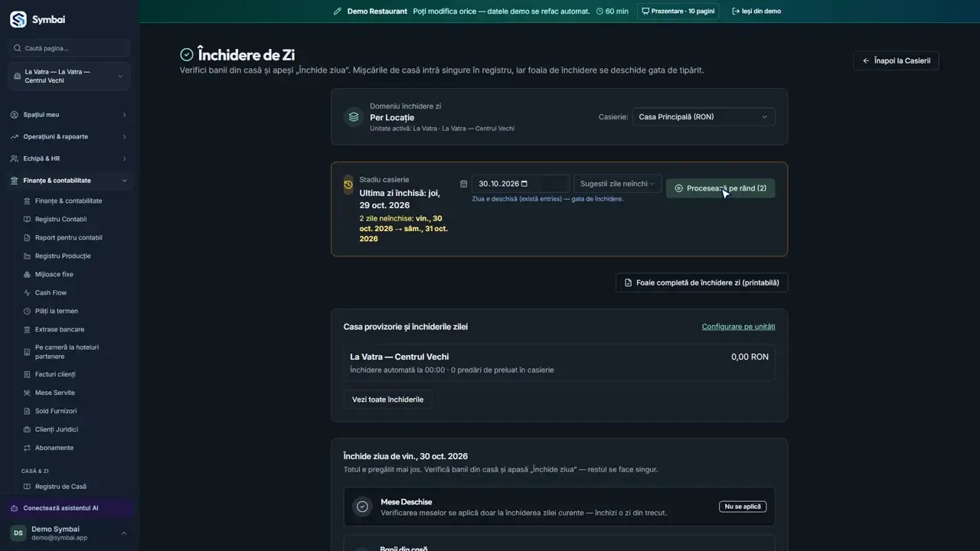Click the Prezentare · 10 pagini button
Image resolution: width=980 pixels, height=551 pixels.
[678, 11]
